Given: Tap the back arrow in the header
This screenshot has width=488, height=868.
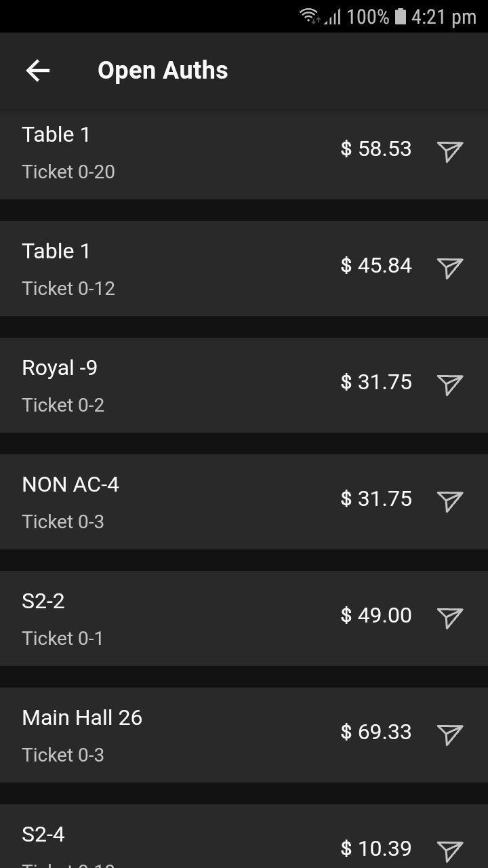Looking at the screenshot, I should pyautogui.click(x=38, y=71).
